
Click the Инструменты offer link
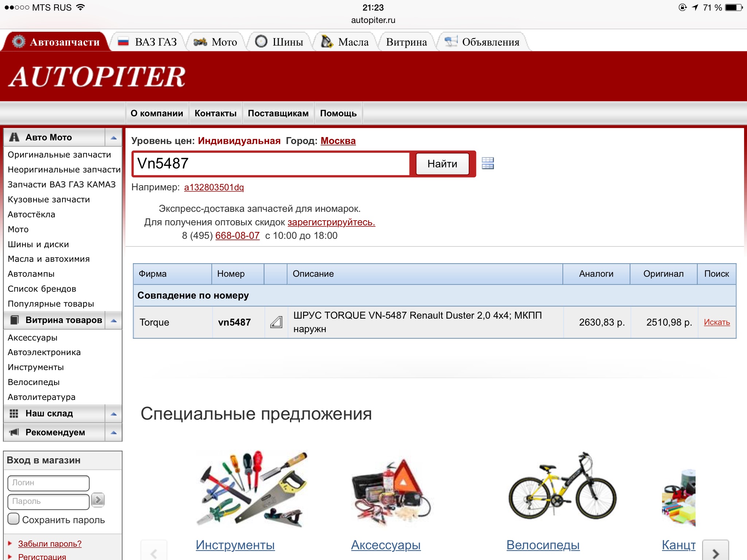click(x=235, y=545)
